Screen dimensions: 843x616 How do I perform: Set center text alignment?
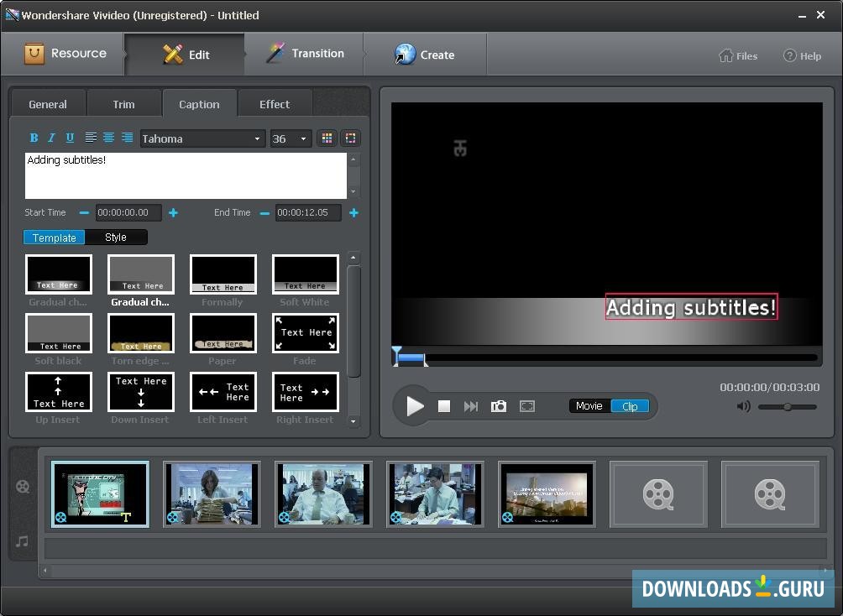[108, 137]
